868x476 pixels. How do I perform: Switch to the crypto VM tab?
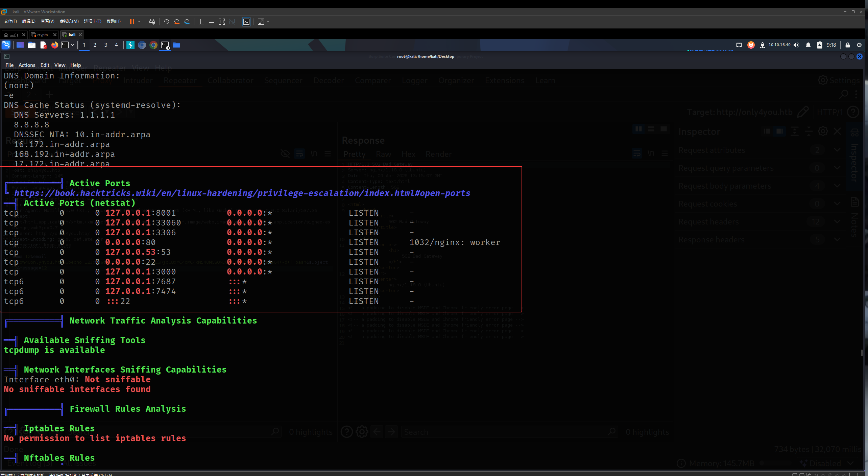pyautogui.click(x=43, y=35)
